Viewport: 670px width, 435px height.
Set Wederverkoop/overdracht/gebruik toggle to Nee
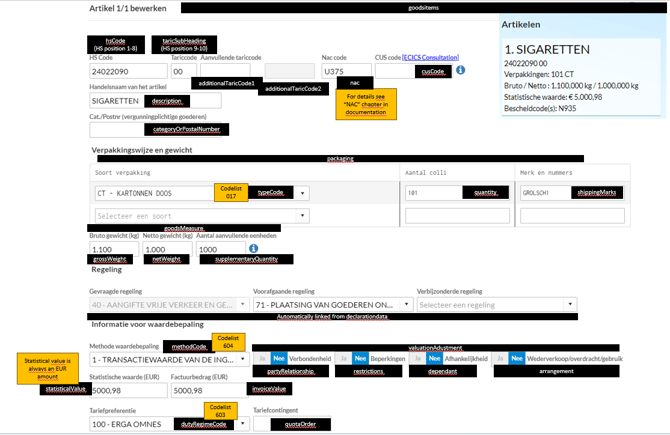coord(517,359)
